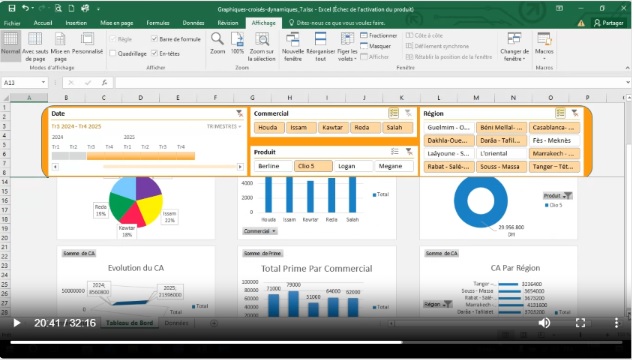
Task: Click the formula bar input
Action: (x=369, y=83)
